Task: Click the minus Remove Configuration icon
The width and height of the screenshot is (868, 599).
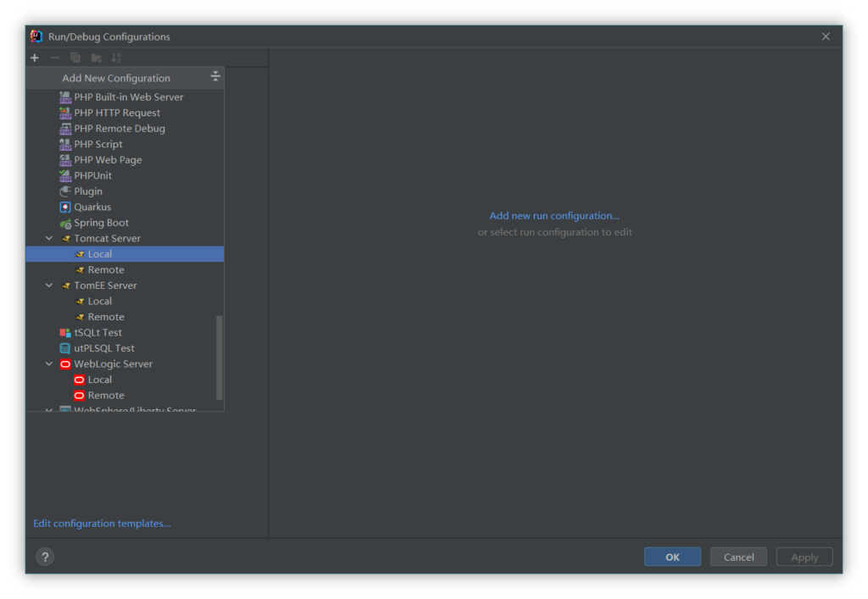Action: pos(55,58)
